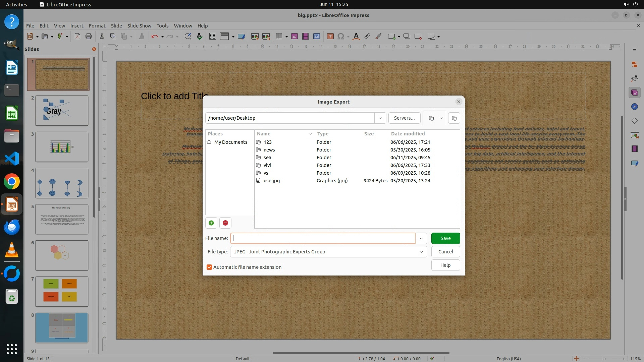Click the go up one level icon
Viewport: 644px width, 362px height.
[431, 118]
